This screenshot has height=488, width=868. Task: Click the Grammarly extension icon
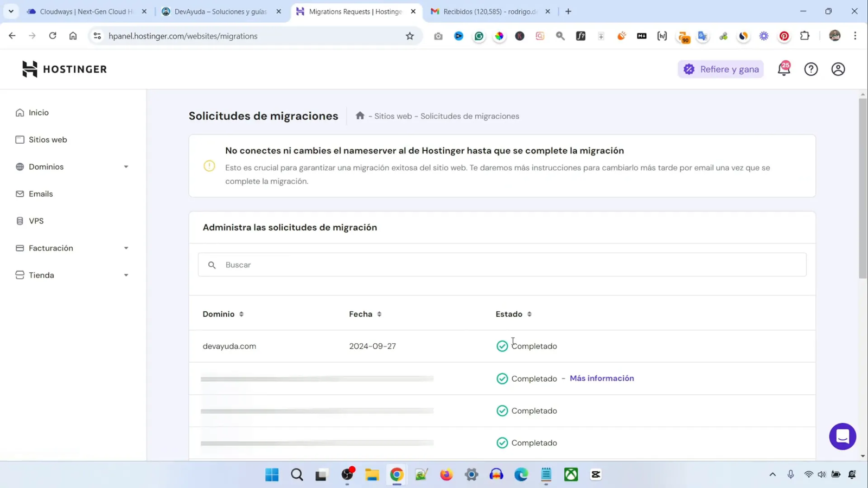(479, 36)
